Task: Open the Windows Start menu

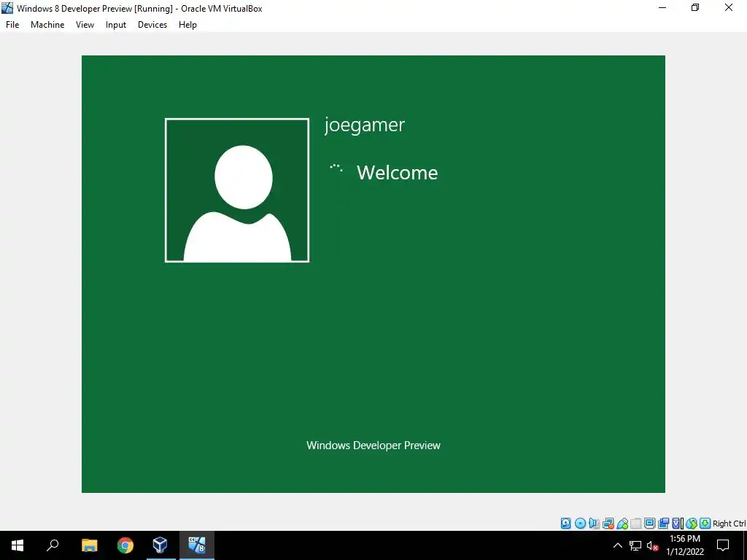Action: 18,545
